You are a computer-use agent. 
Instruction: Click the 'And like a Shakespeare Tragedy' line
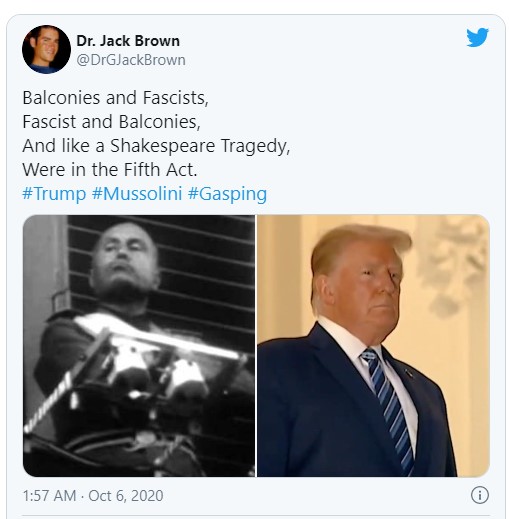click(156, 146)
